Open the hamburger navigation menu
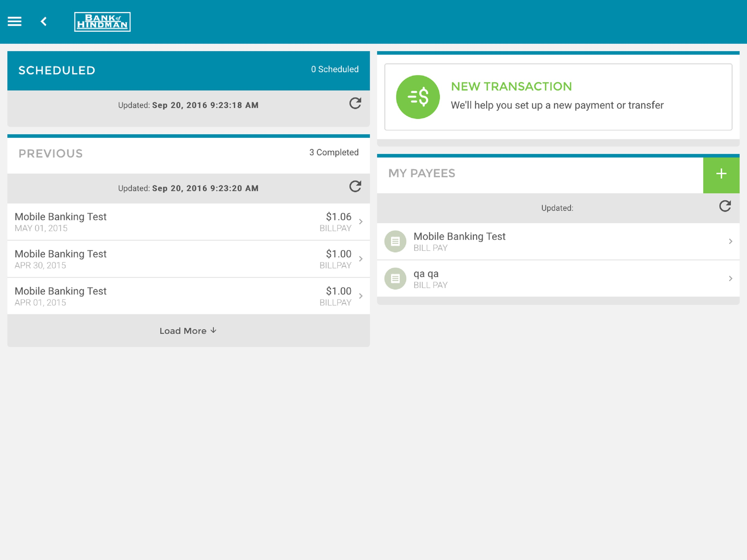Screen dimensions: 747x560 pyautogui.click(x=14, y=22)
